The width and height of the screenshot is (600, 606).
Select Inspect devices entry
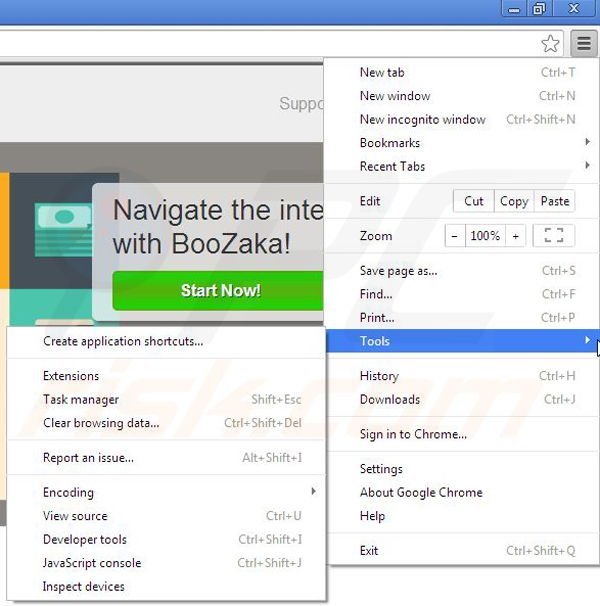166,587
